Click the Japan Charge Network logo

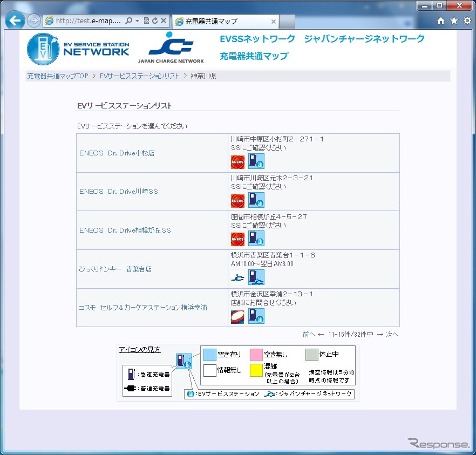pyautogui.click(x=171, y=48)
